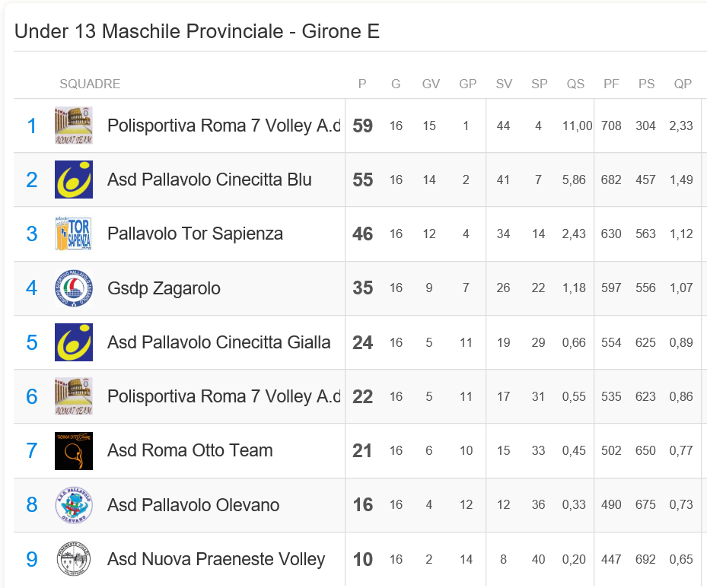Screen dimensions: 707x588
Task: Click the Cinecitta Blu team logo
Action: coord(74,180)
